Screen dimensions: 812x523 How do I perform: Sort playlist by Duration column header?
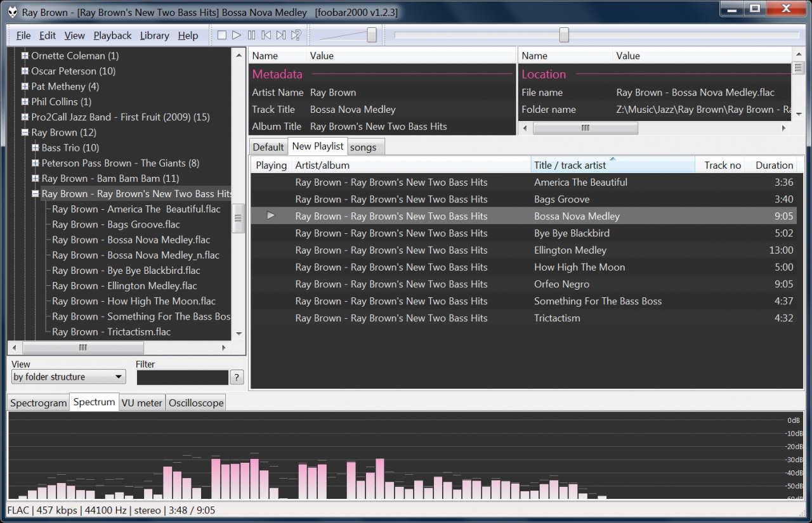click(773, 165)
